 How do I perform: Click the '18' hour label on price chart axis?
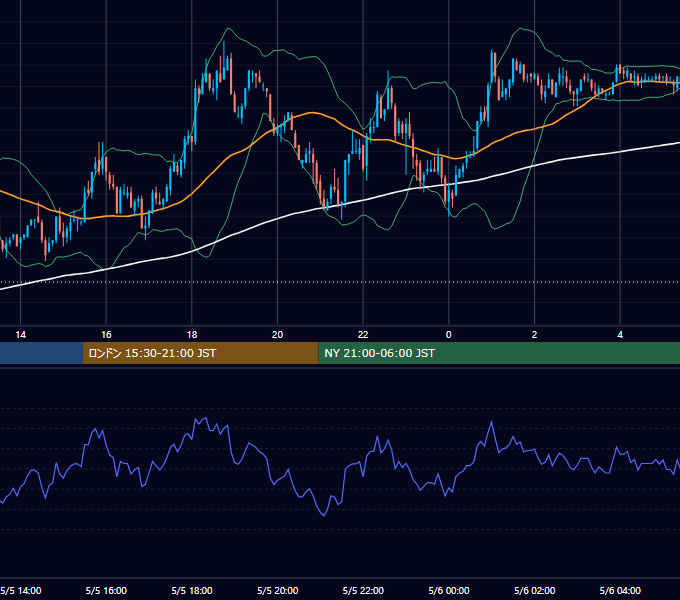192,335
